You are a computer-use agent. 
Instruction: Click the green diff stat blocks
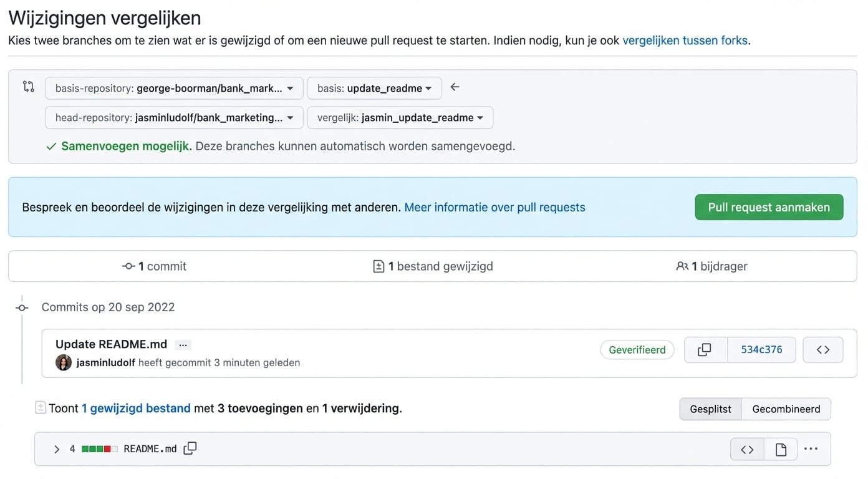95,448
